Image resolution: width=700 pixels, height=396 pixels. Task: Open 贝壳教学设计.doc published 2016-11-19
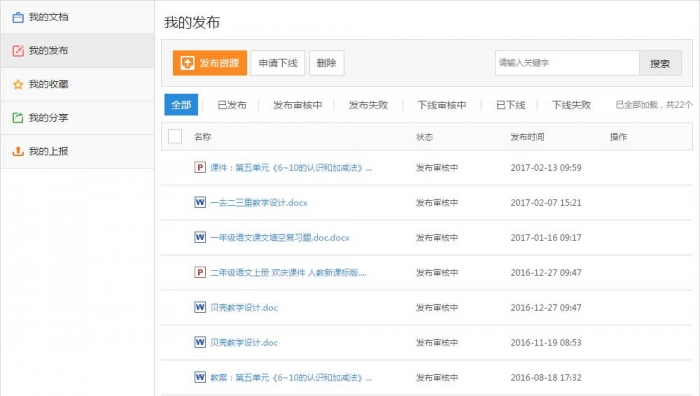244,342
